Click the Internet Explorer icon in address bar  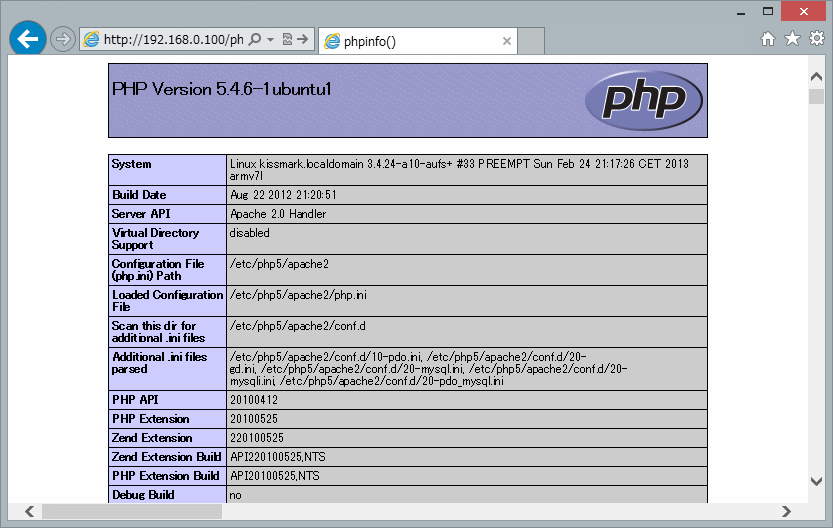[91, 39]
